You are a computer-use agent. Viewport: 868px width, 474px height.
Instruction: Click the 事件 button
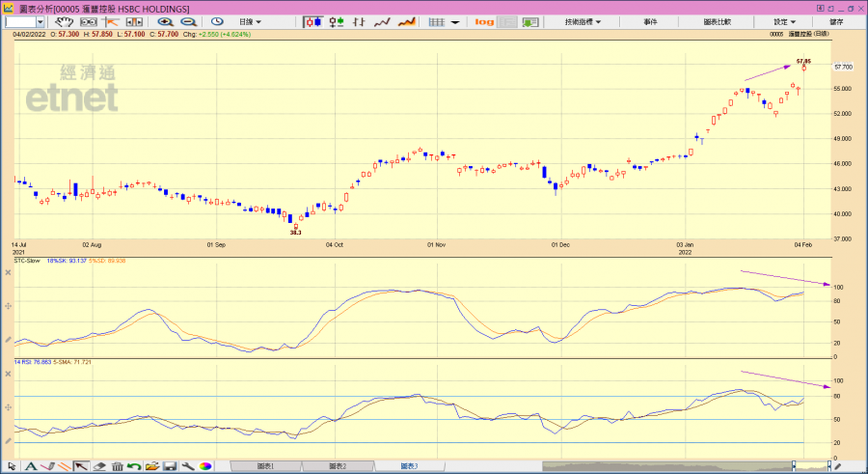click(650, 21)
